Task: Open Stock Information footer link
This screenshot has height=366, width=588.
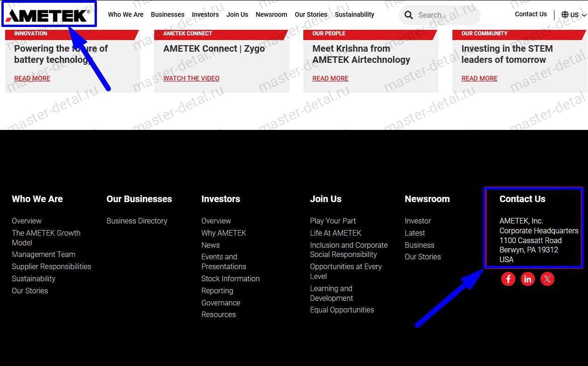Action: (x=230, y=278)
